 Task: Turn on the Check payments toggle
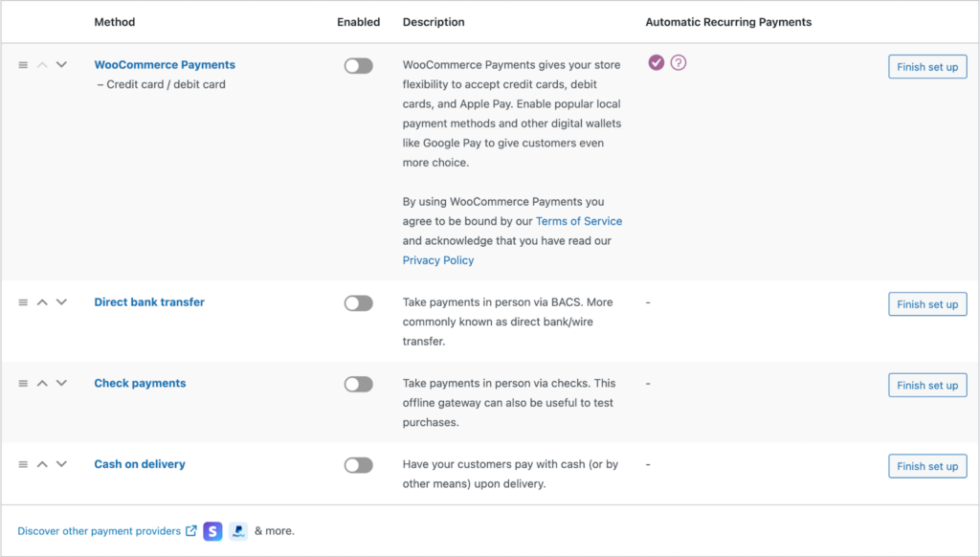(x=358, y=384)
